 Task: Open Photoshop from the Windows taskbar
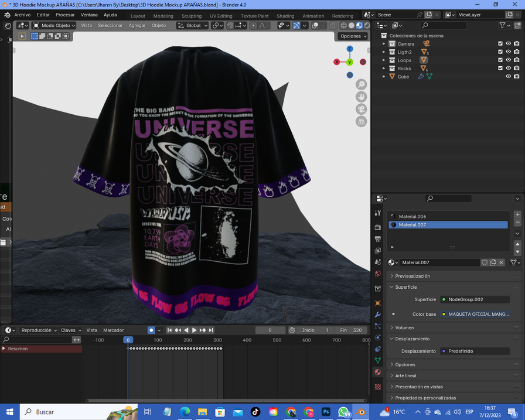326,412
